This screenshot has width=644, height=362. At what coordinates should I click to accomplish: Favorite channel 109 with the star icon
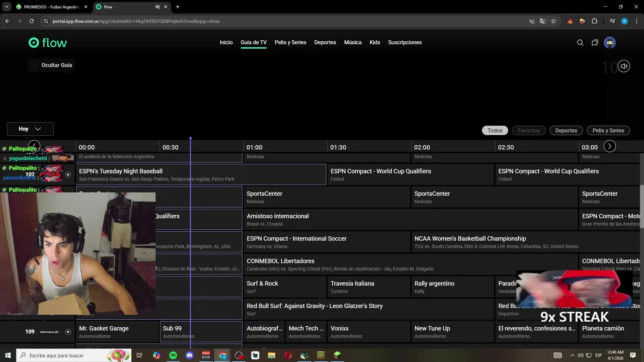pos(68,332)
